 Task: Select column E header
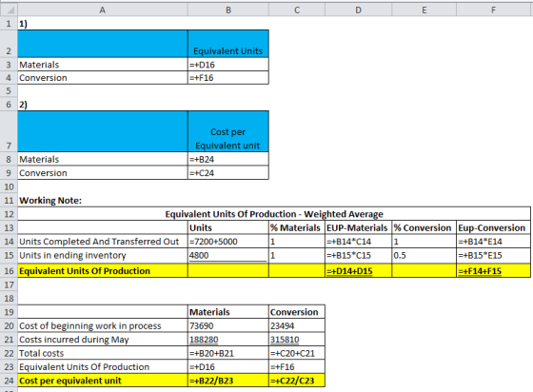(x=424, y=10)
